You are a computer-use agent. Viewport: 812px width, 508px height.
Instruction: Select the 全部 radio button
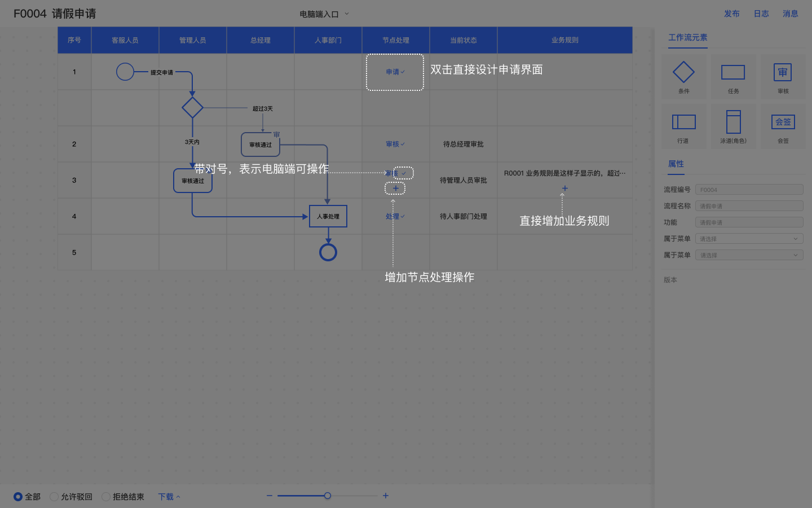pos(18,497)
